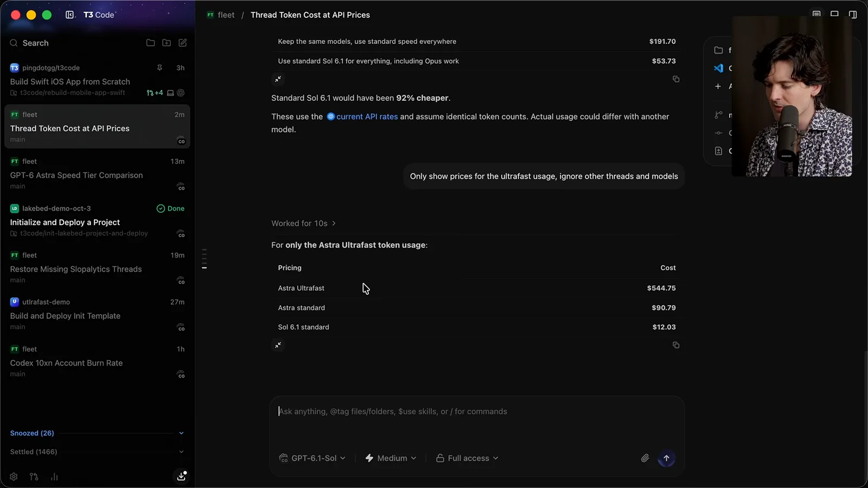Expand the Snoozed (26) section
Image resolution: width=868 pixels, height=488 pixels.
coord(97,433)
